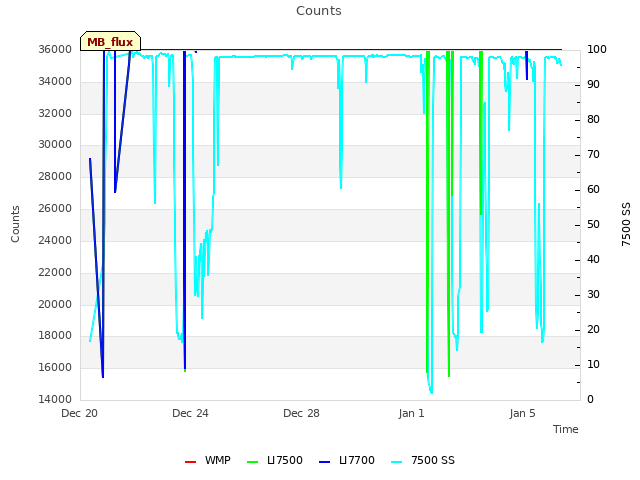Click the 100 right axis tick label
Screen dimensions: 640x480
pos(597,49)
